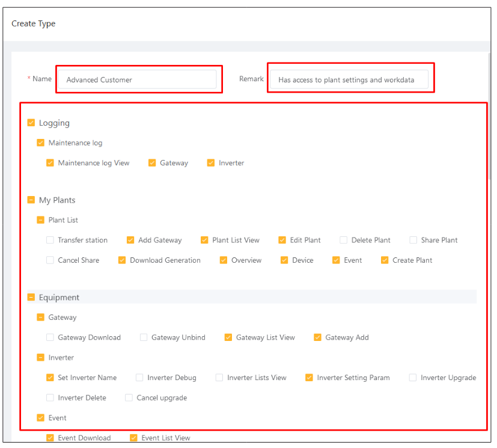497x448 pixels.
Task: Toggle the Plant List subgroup checkbox
Action: pos(41,219)
